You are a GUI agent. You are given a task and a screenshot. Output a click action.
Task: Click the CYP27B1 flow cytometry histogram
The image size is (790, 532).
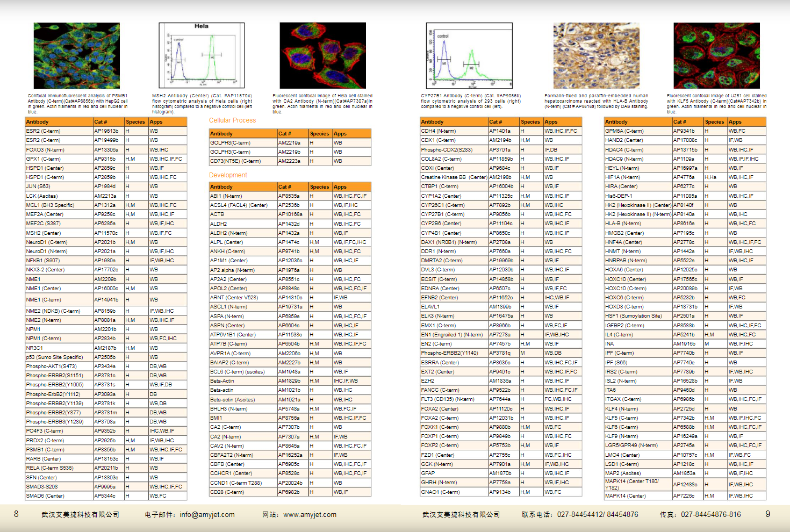(469, 55)
